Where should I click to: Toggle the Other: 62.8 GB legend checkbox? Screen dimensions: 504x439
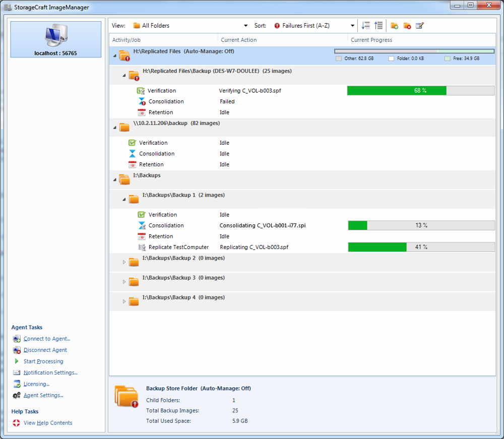tap(339, 58)
